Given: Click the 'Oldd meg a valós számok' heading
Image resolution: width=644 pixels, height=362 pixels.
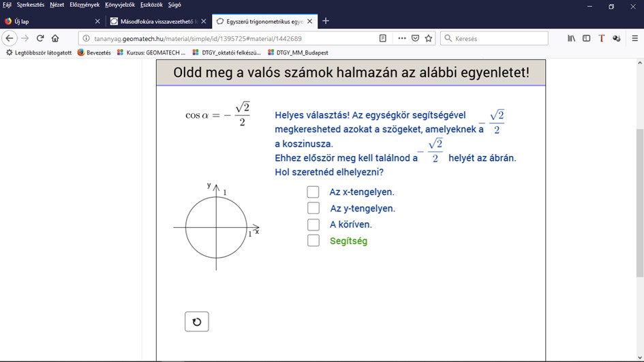Looking at the screenshot, I should 351,72.
